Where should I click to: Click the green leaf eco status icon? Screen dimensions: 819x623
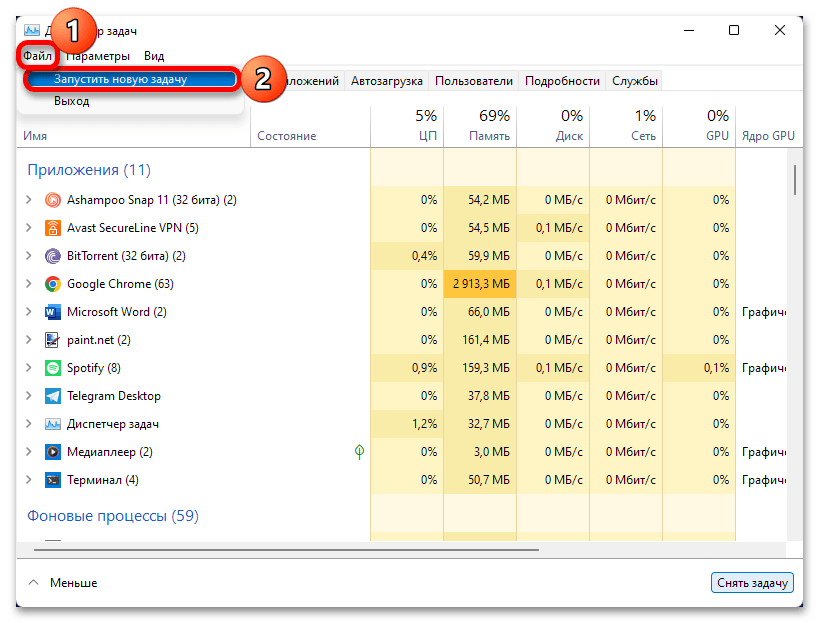[x=359, y=452]
